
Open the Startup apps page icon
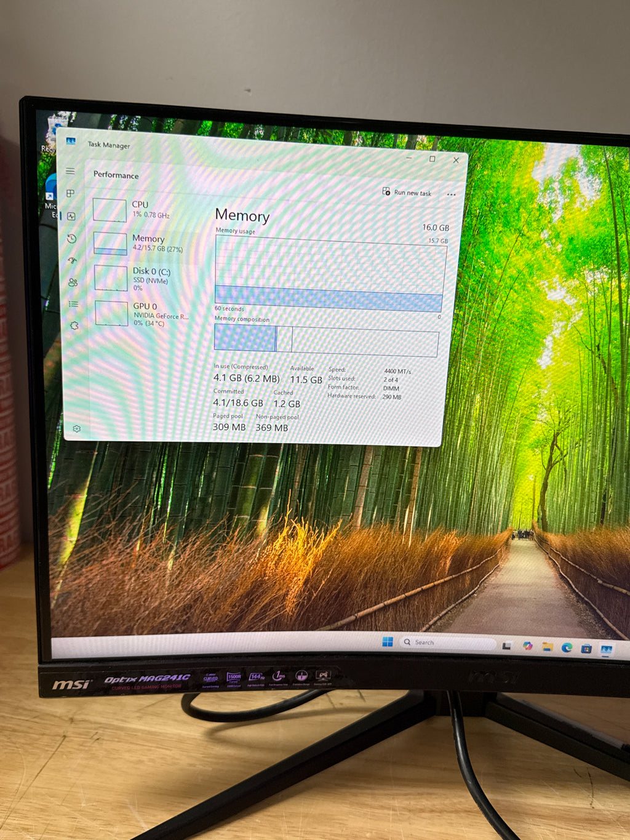pos(73,260)
